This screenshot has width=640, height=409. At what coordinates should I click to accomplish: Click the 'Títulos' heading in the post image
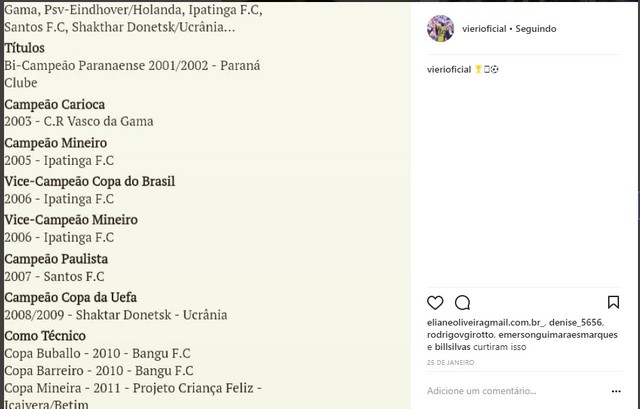[25, 47]
